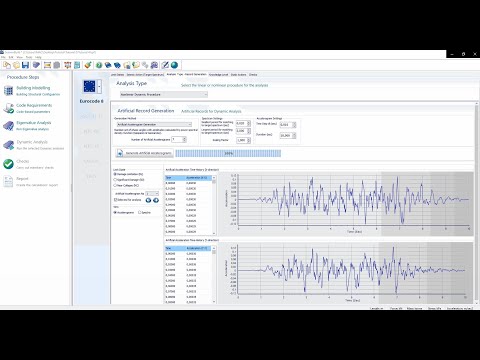Screen dimensions: 480x360
Task: Open the Artificial Accelerogram No. dropdown
Action: pos(152,194)
